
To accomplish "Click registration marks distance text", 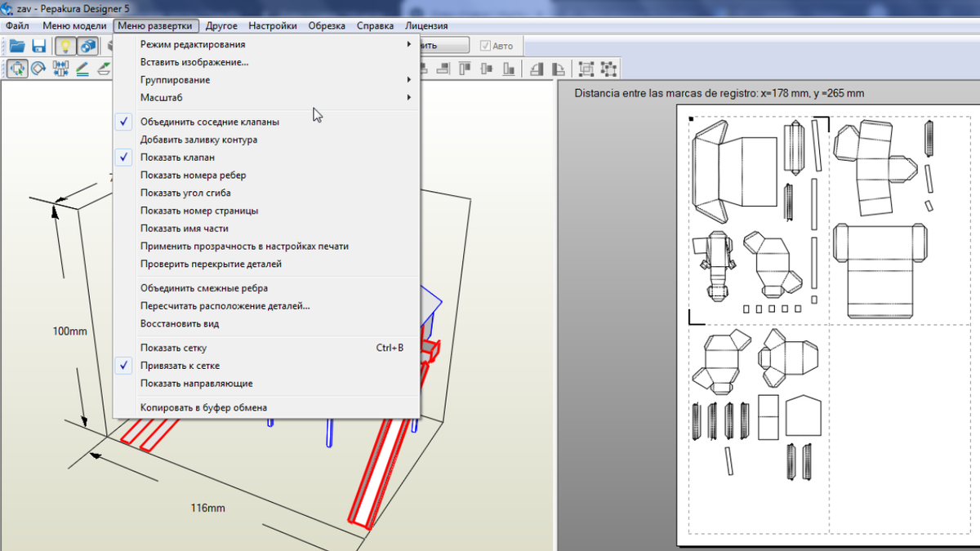I will [x=719, y=93].
